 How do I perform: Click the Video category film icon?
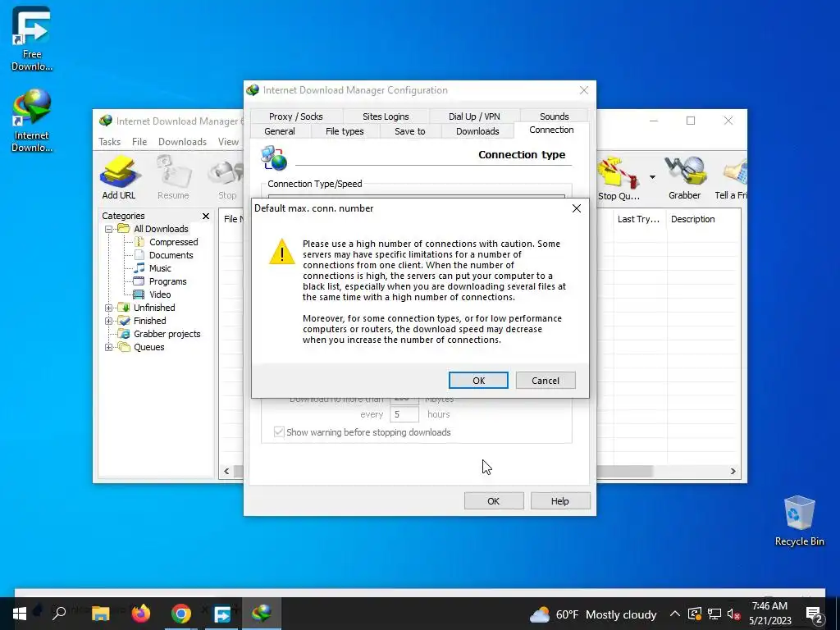[x=139, y=294]
